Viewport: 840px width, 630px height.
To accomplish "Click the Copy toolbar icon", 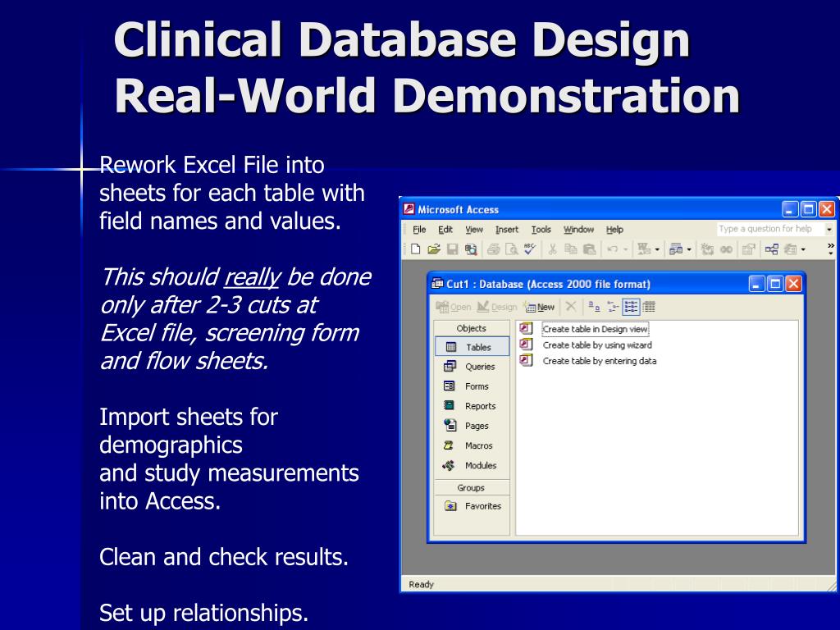I will pos(571,249).
